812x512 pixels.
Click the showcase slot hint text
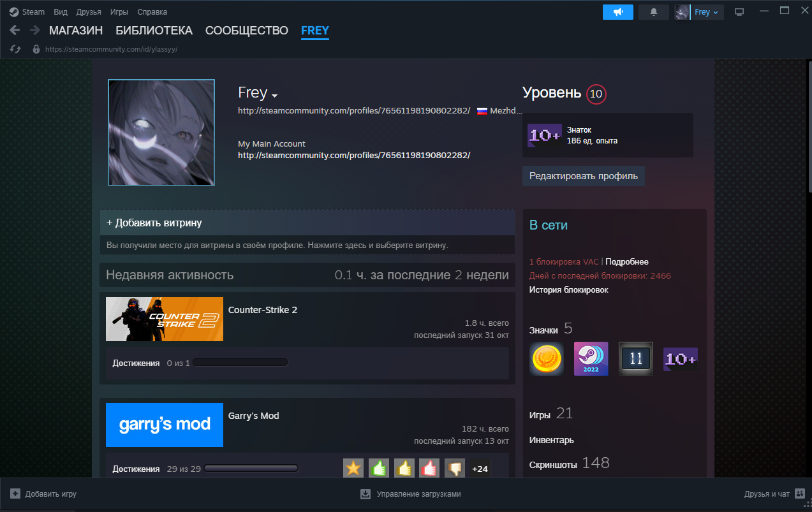(x=277, y=245)
